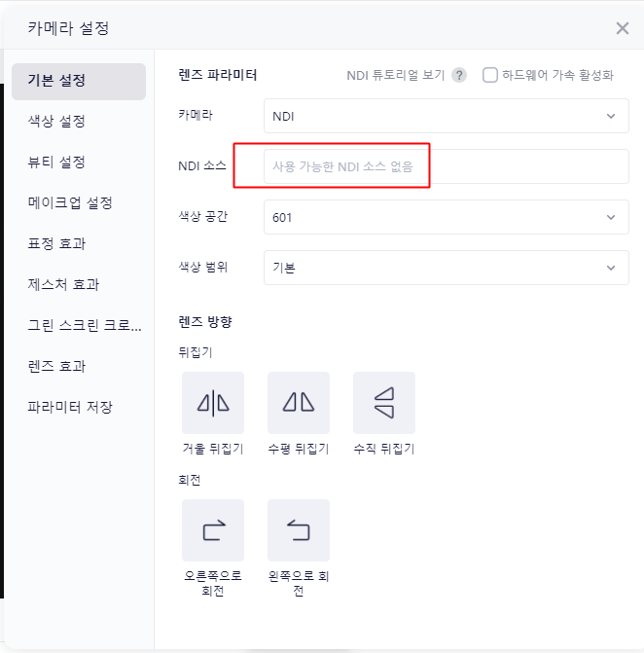The width and height of the screenshot is (644, 653).
Task: Go to the 메이크업 설정 tab
Action: click(70, 202)
